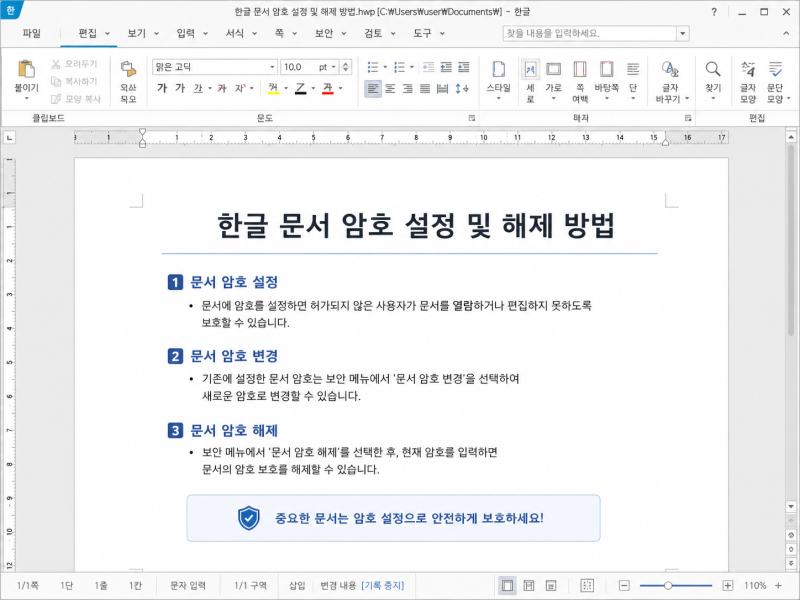Click the 복사하기 (copy) command
Screen dimensions: 800x600
[74, 81]
